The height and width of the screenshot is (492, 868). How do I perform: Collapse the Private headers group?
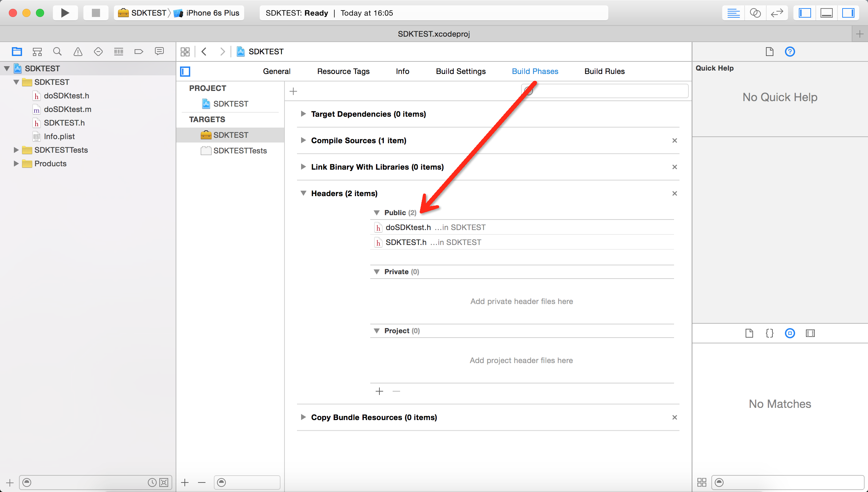pos(377,272)
